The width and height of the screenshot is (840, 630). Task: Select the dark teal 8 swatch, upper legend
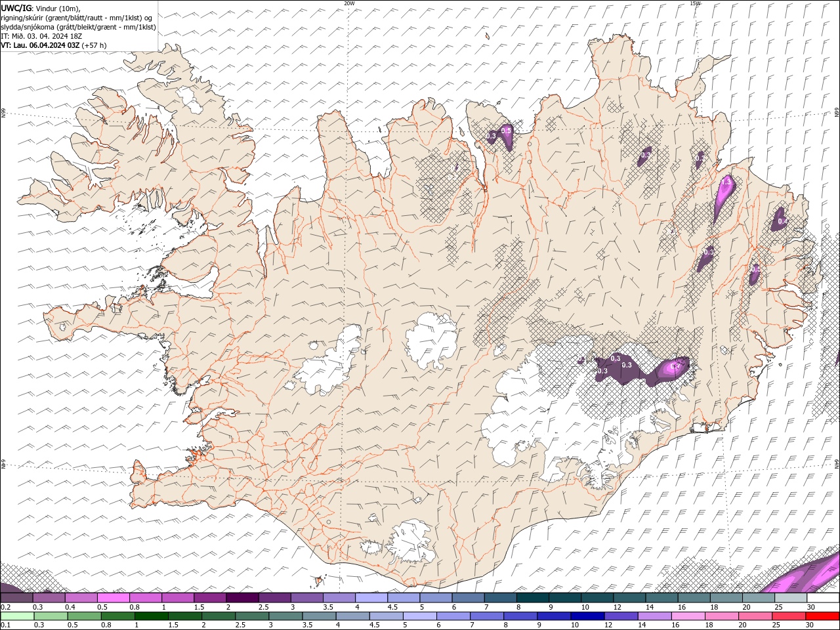pyautogui.click(x=532, y=598)
